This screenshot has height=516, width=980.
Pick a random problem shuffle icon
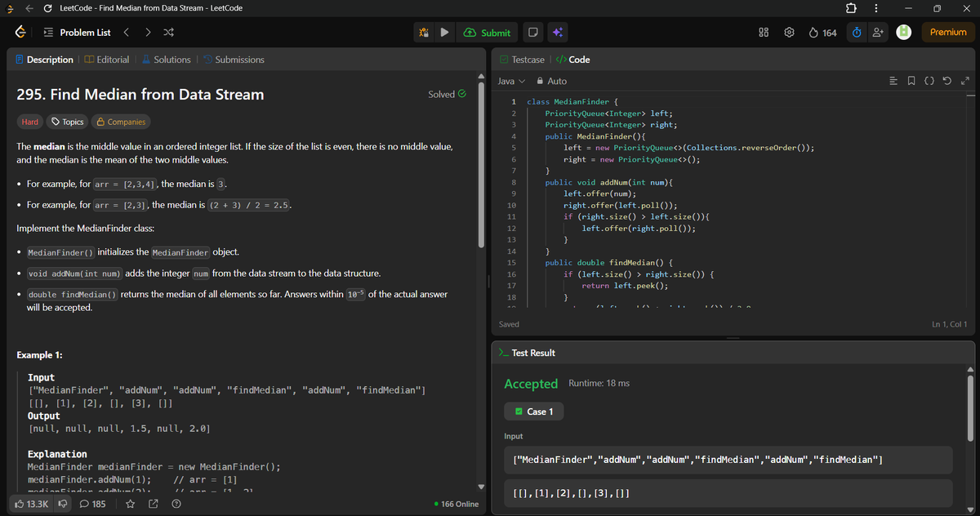(167, 33)
